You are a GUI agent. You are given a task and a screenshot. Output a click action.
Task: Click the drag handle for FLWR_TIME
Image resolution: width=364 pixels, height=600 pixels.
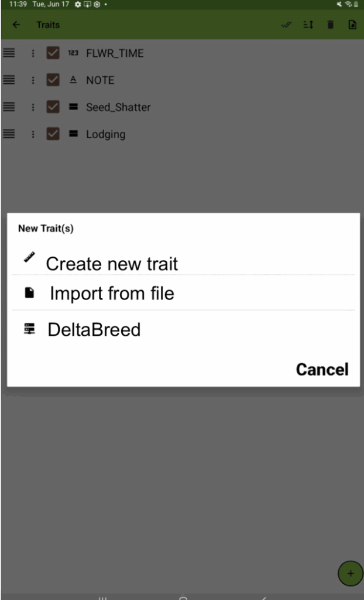[x=9, y=53]
